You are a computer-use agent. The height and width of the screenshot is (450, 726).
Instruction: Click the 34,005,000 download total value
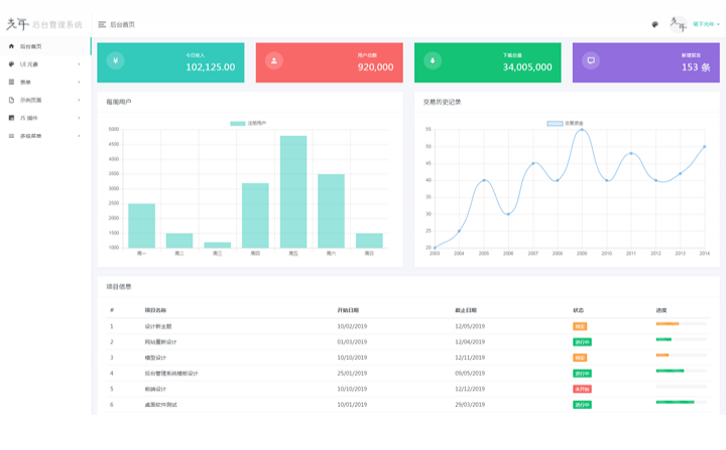click(x=527, y=67)
